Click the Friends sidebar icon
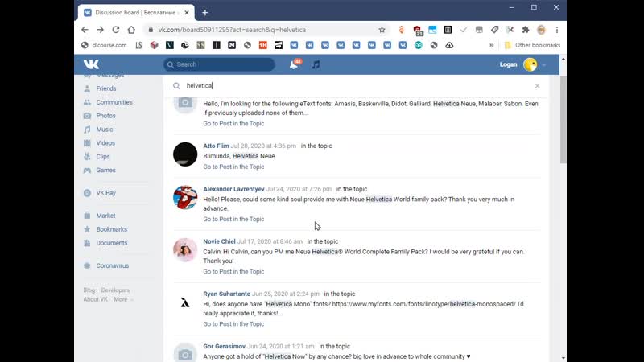 coord(87,88)
